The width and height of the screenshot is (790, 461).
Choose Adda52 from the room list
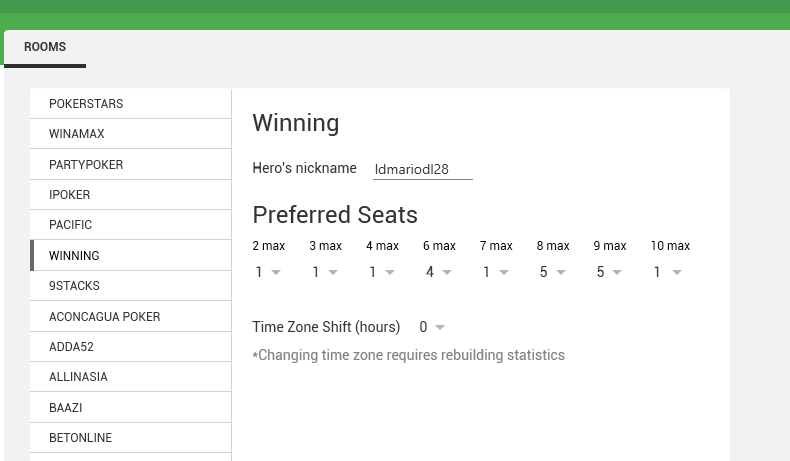(131, 346)
